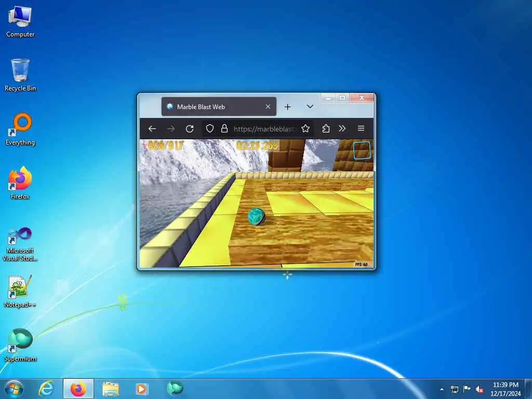This screenshot has height=399, width=532.
Task: Click the Firefox back arrow button
Action: coord(152,129)
